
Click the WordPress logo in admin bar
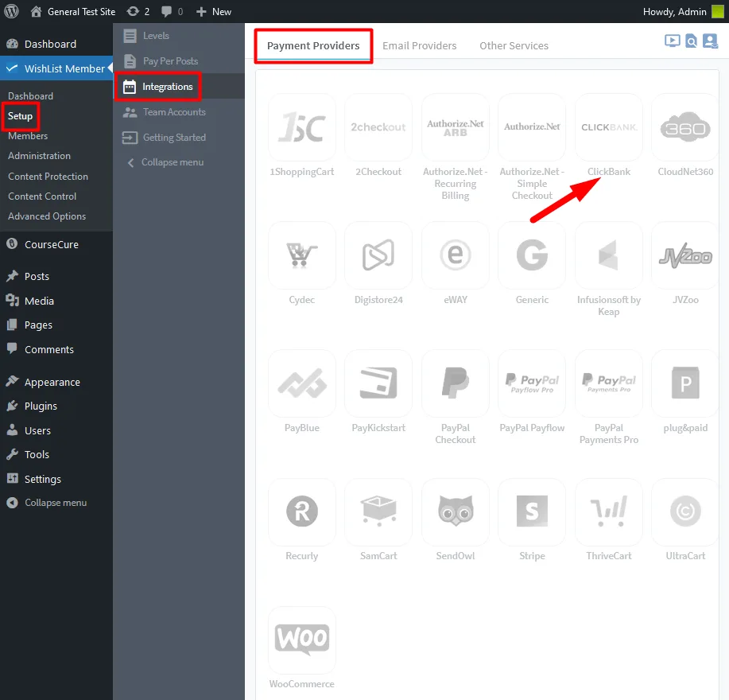(x=10, y=11)
